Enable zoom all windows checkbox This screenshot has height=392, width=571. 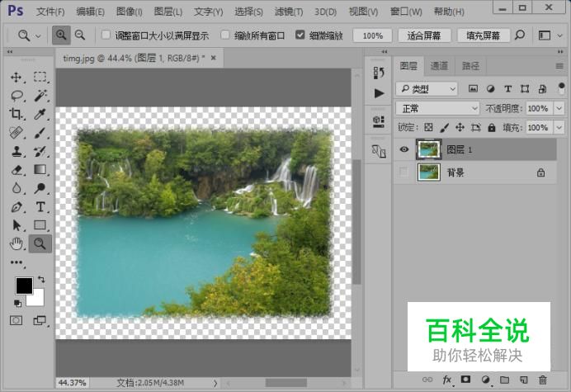click(x=225, y=35)
